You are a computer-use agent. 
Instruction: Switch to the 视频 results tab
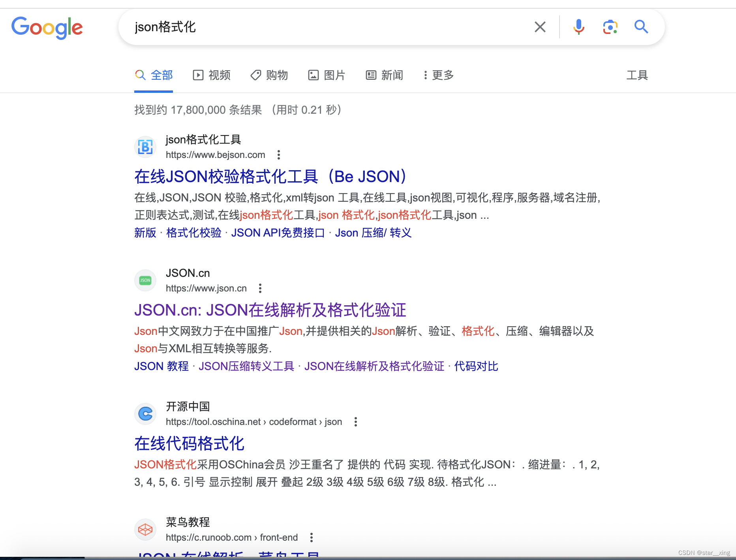coord(212,75)
